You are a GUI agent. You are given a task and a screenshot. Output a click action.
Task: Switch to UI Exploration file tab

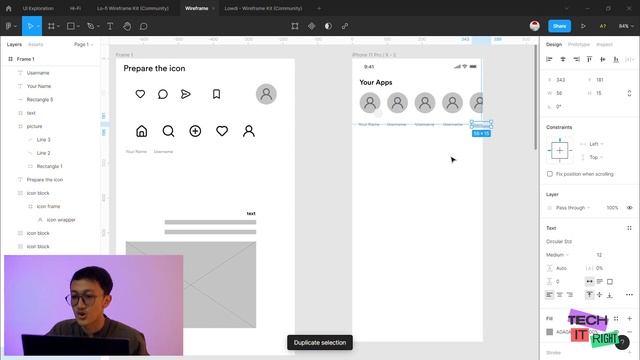click(x=38, y=8)
